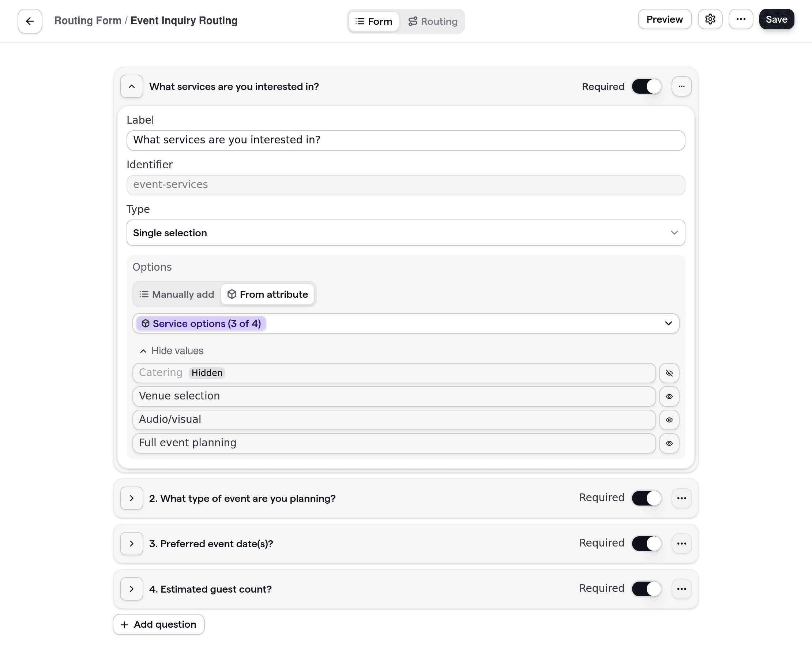
Task: Click the back arrow to exit the form
Action: point(30,21)
